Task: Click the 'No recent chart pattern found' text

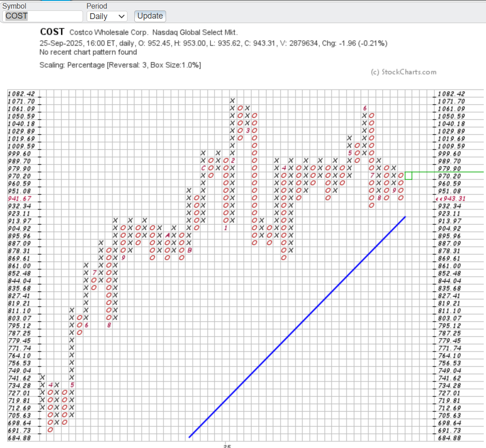Action: click(x=88, y=52)
